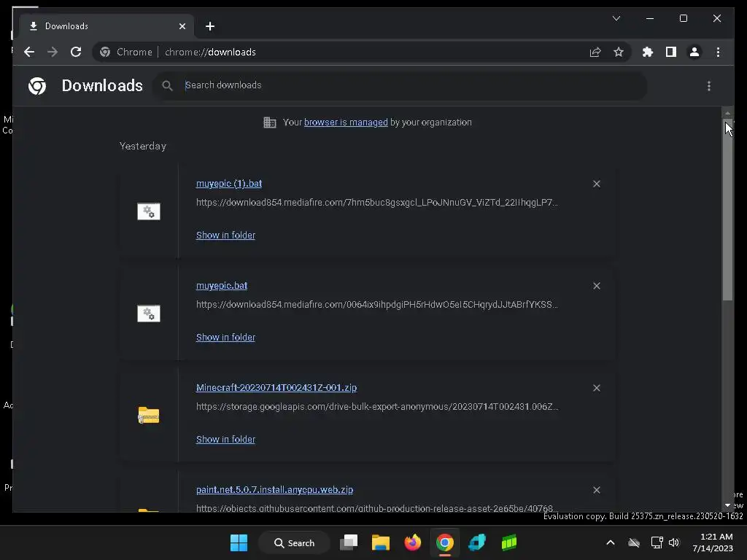Open the network status tray icon
This screenshot has width=747, height=560.
tap(657, 542)
